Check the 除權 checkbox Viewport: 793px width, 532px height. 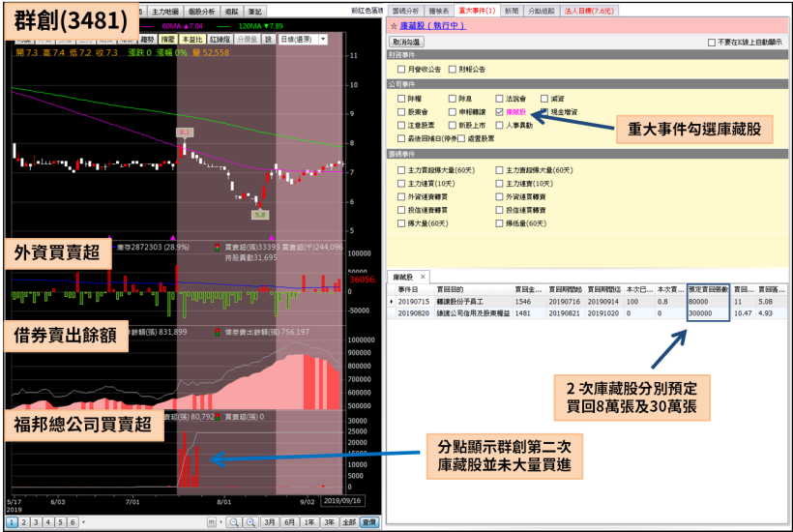coord(401,99)
